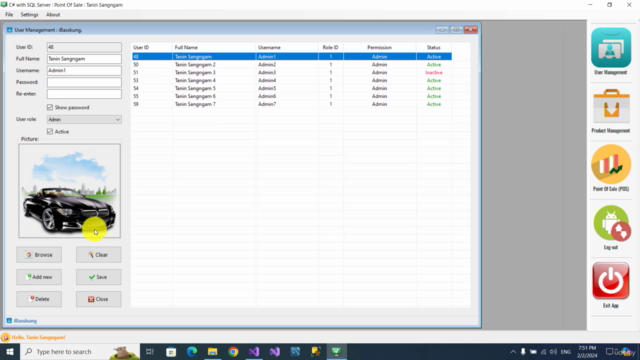Open network status tray icon

tap(543, 351)
